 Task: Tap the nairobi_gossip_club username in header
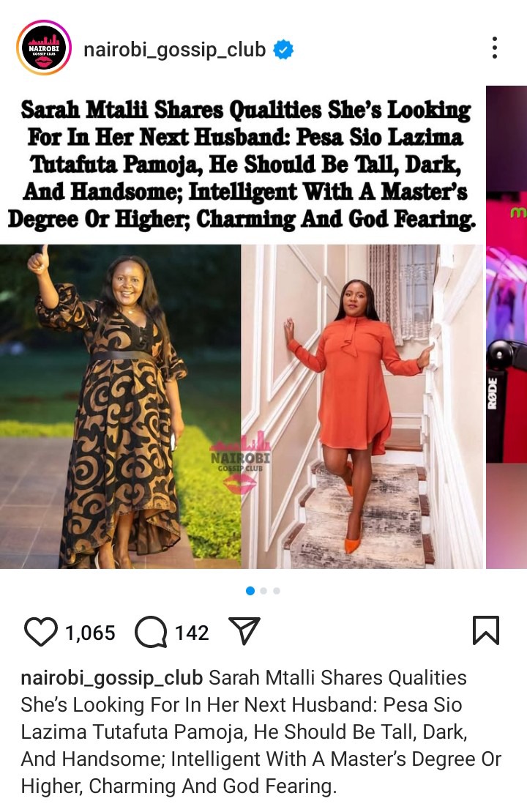pyautogui.click(x=174, y=51)
